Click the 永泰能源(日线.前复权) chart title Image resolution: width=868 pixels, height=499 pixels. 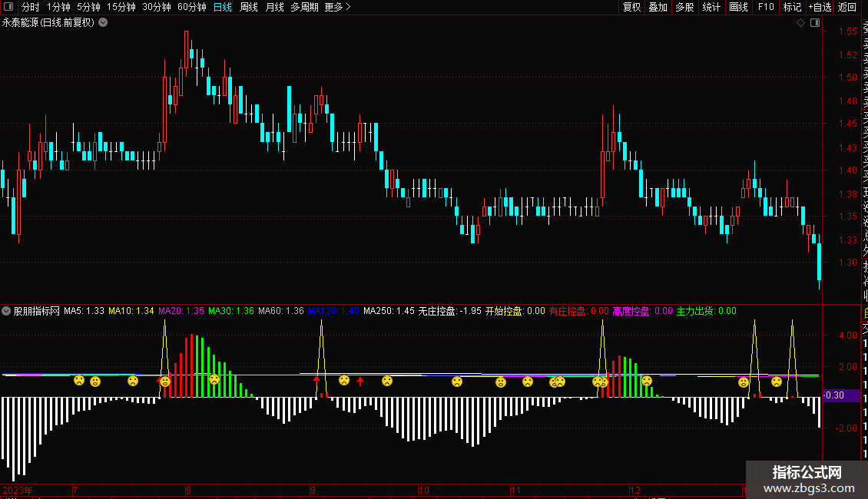point(48,23)
